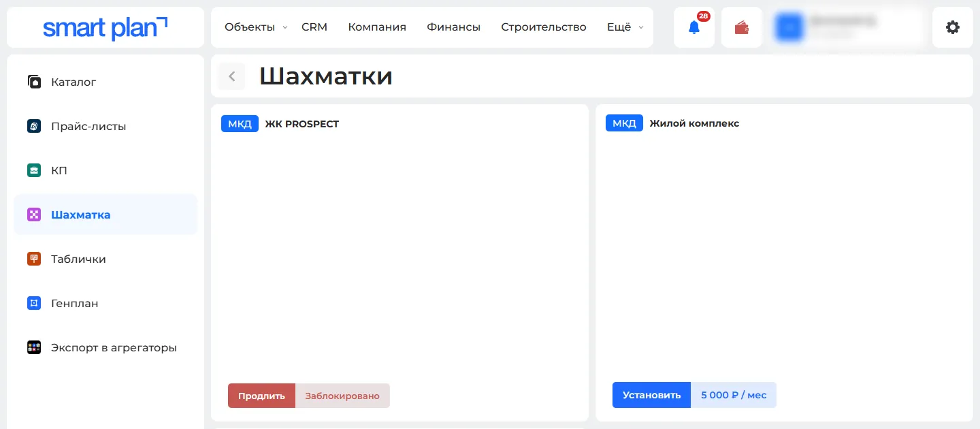980x429 pixels.
Task: Click the Шахматки page heading
Action: [x=326, y=76]
